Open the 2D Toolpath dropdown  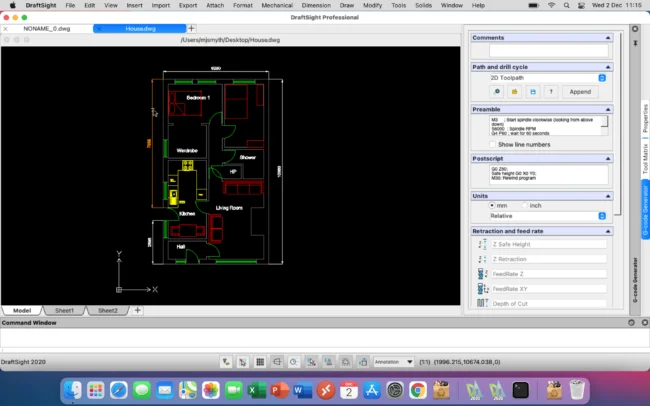click(x=547, y=77)
